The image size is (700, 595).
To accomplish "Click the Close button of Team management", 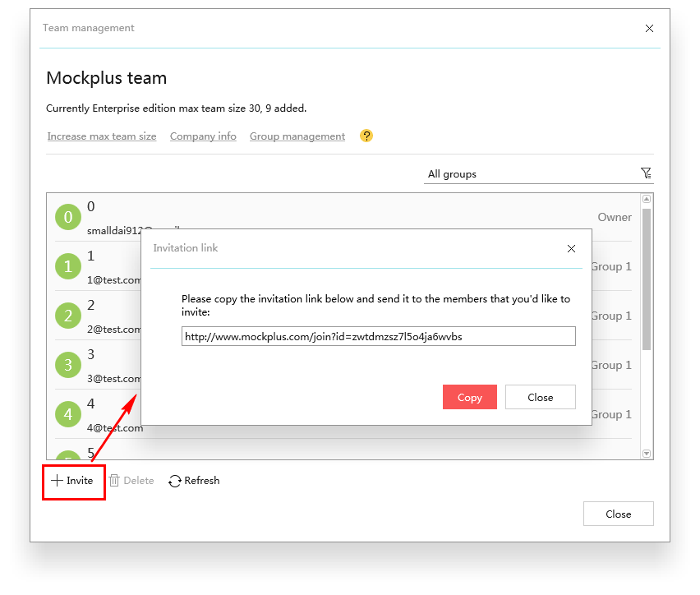I will click(x=619, y=514).
